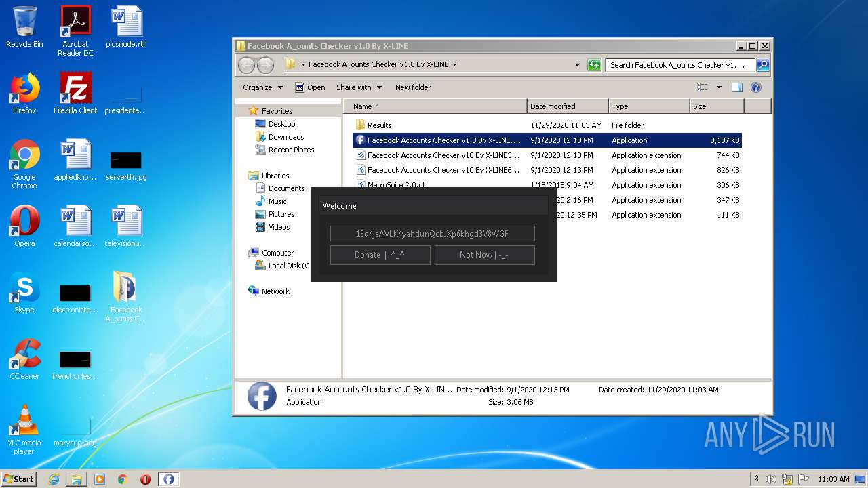Change view using the views icon
This screenshot has width=868, height=488.
pos(703,87)
